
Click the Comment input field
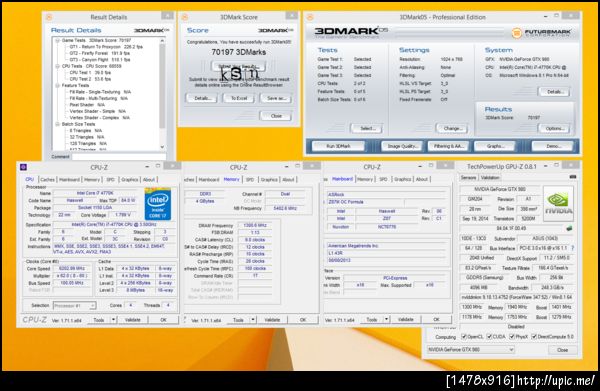pos(119,156)
